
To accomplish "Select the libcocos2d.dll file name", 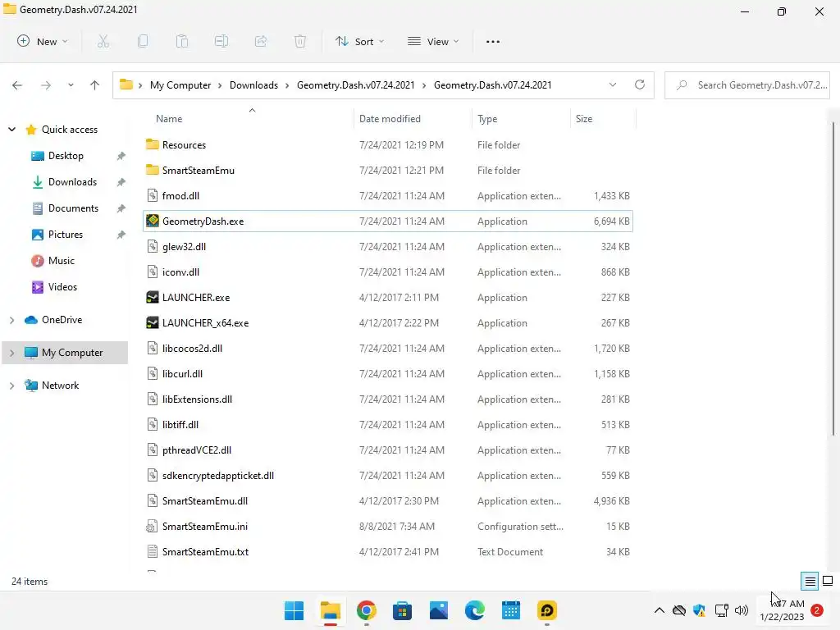I will click(192, 348).
